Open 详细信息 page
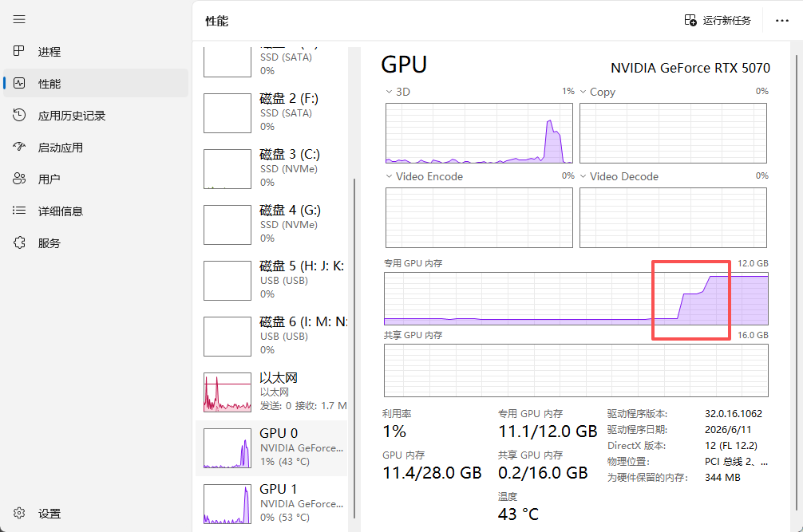Screen dimensions: 803x532 [61, 211]
